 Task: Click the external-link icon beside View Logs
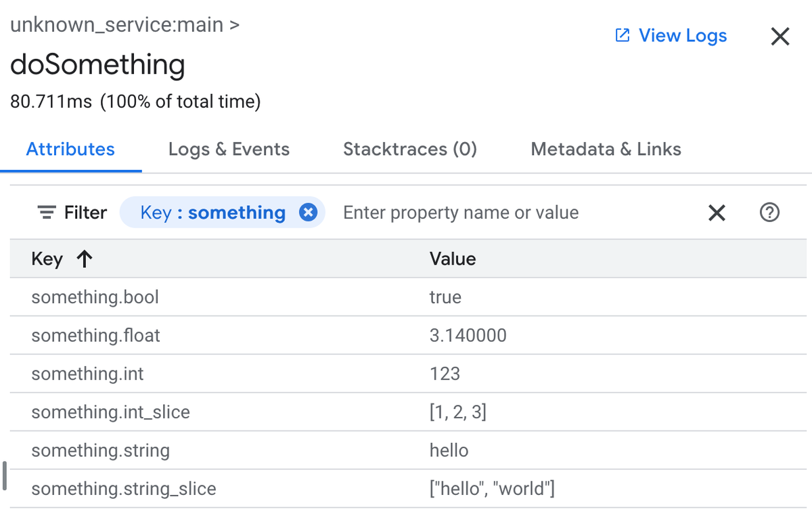[x=622, y=36]
